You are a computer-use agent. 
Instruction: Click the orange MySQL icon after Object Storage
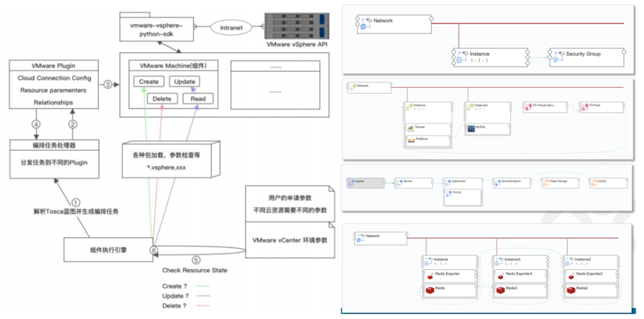coord(594,182)
